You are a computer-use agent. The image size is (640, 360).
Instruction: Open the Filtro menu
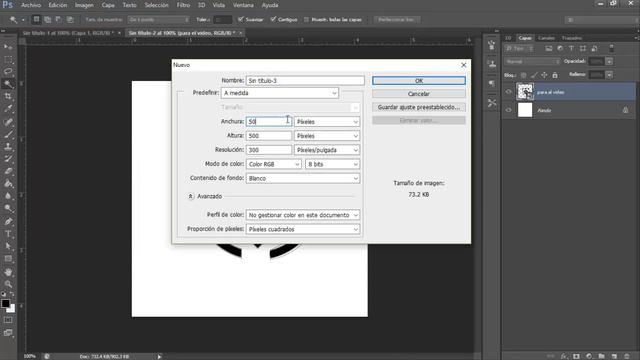coord(183,5)
